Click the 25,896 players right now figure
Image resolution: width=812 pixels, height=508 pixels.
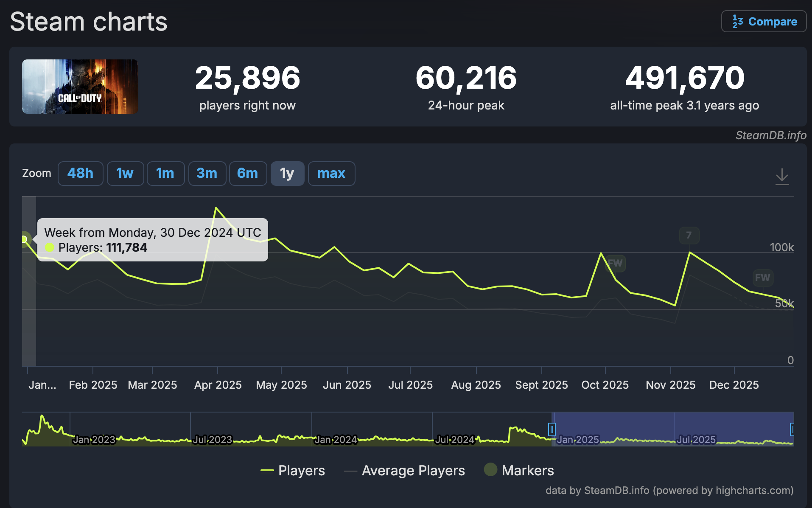click(x=248, y=78)
